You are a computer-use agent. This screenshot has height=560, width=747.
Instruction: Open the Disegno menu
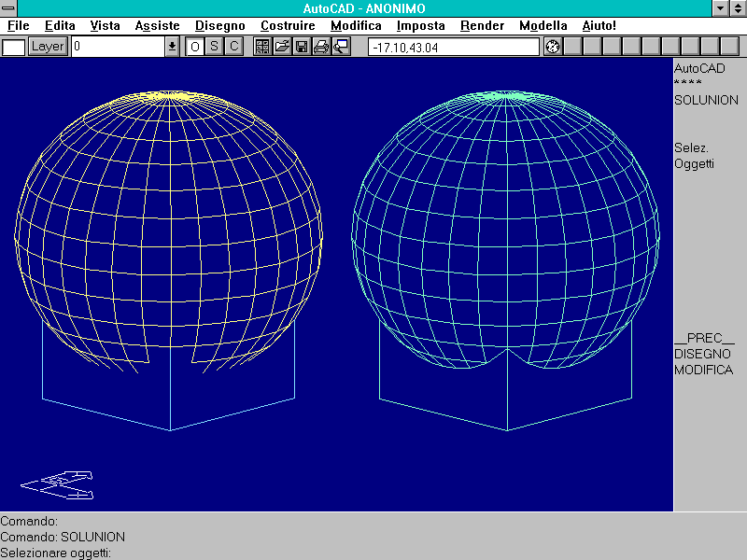click(x=219, y=26)
